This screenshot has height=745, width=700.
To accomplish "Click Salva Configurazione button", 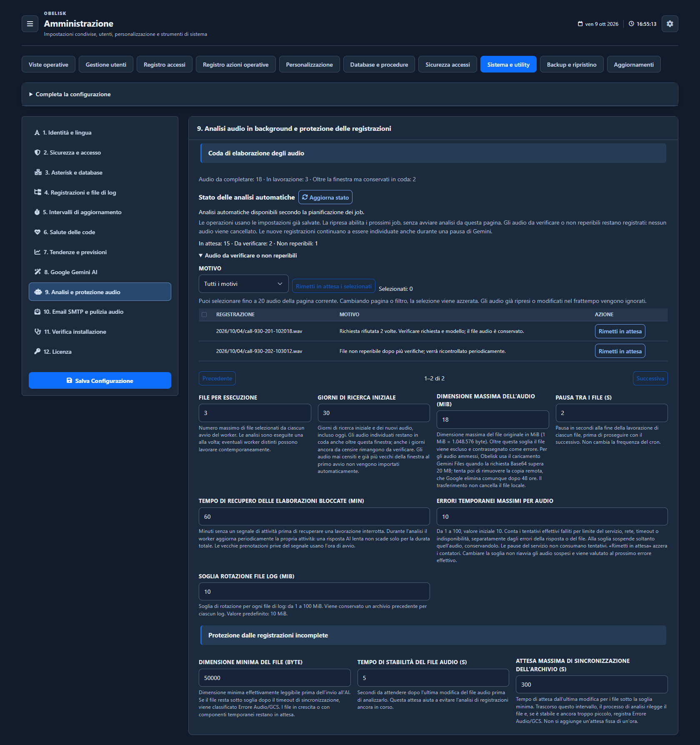I will tap(100, 380).
